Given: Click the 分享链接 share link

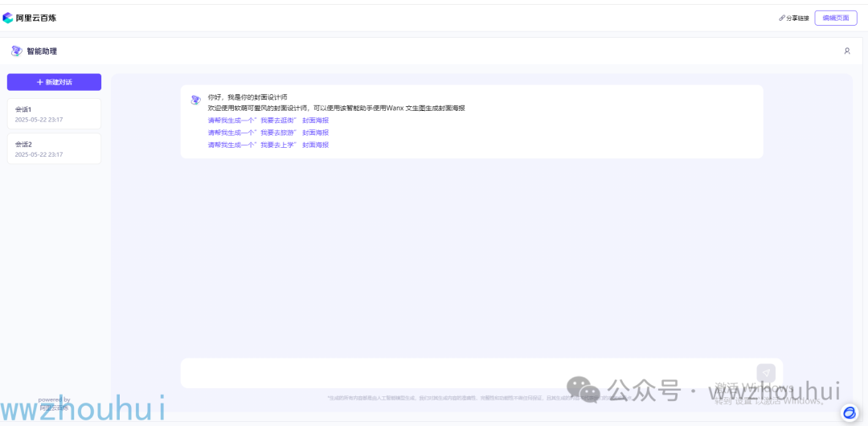Looking at the screenshot, I should point(794,18).
